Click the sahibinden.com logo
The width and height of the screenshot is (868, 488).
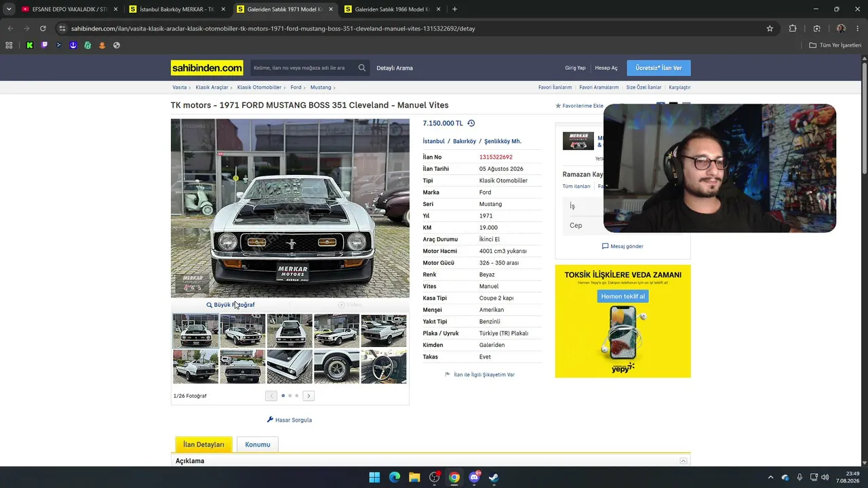(207, 68)
